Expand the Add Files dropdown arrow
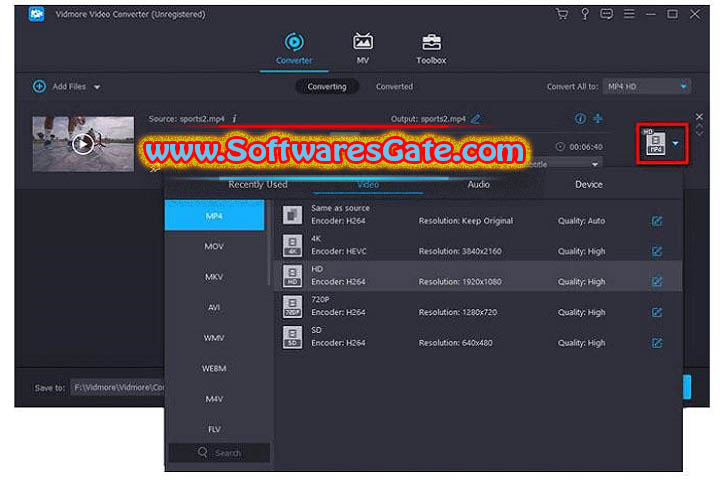This screenshot has height=480, width=720. [97, 87]
